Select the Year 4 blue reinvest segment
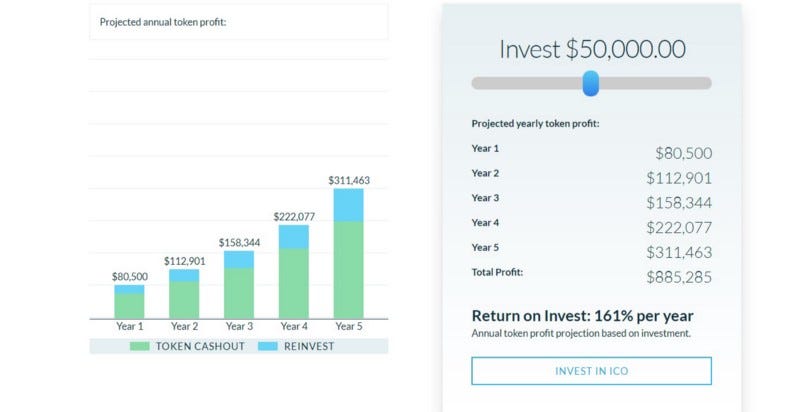This screenshot has height=412, width=800. [293, 237]
